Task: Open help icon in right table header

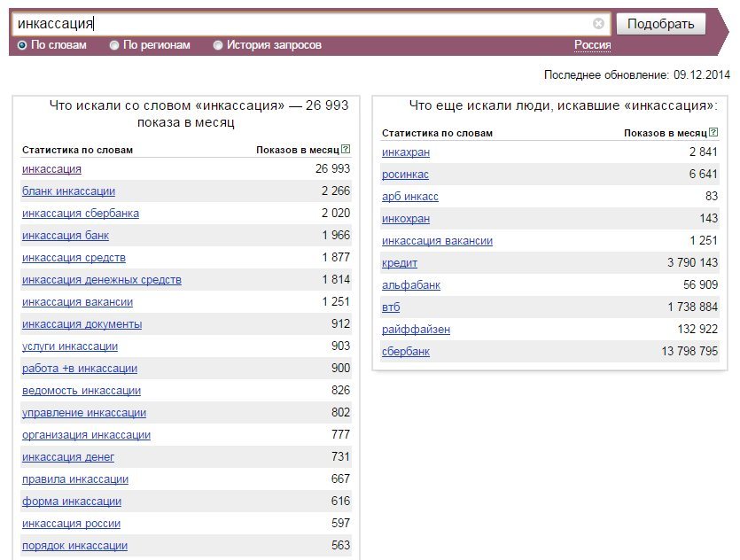Action: 713,132
